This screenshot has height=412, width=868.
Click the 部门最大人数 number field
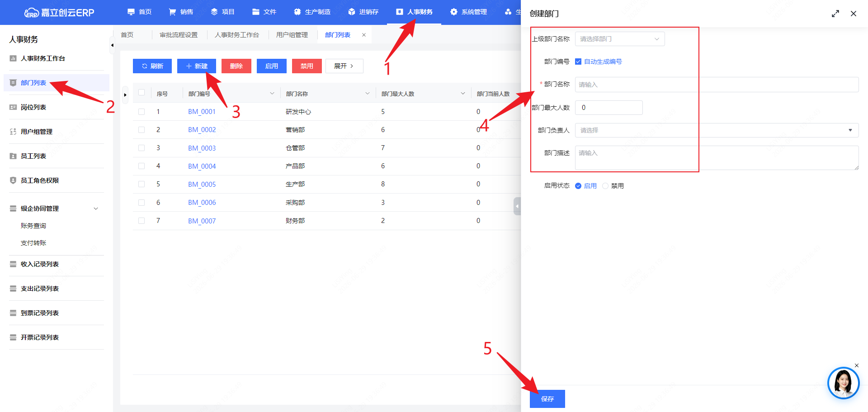[609, 108]
